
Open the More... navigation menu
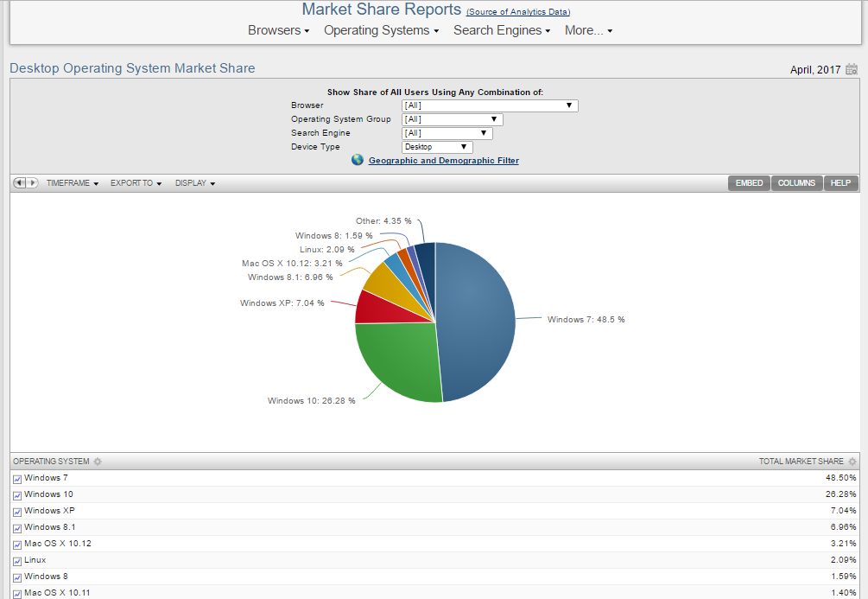[588, 30]
